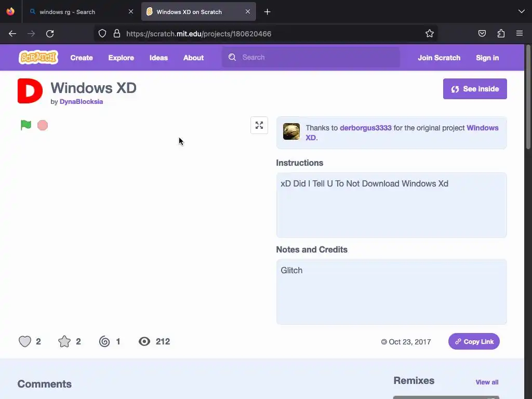Open derborgus3333's profile link
The width and height of the screenshot is (532, 399).
tap(365, 128)
